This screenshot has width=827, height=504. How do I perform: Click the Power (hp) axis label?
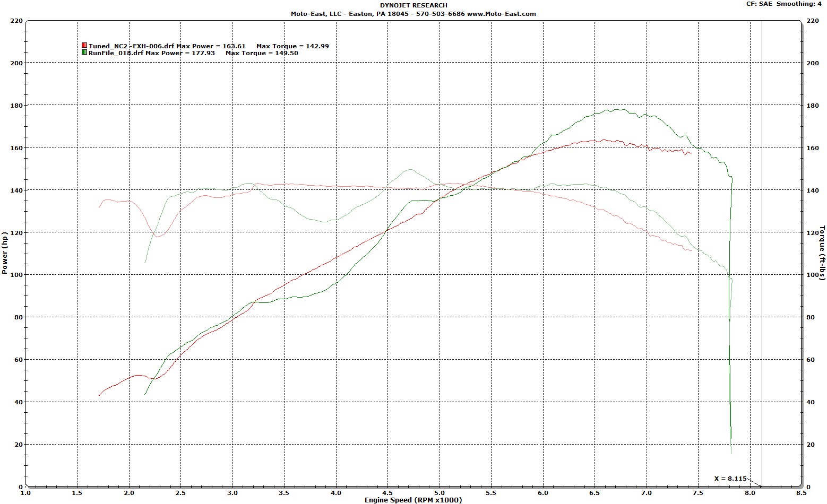[5, 254]
